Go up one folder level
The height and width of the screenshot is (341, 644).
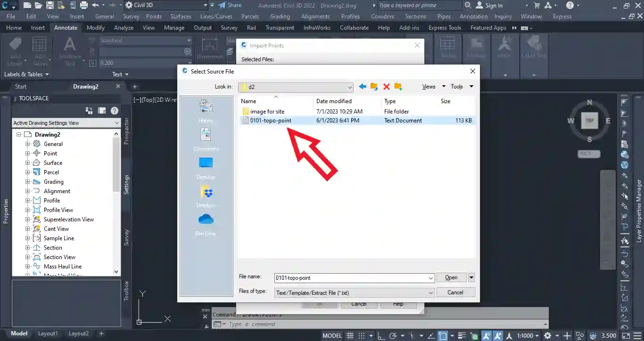pos(374,87)
